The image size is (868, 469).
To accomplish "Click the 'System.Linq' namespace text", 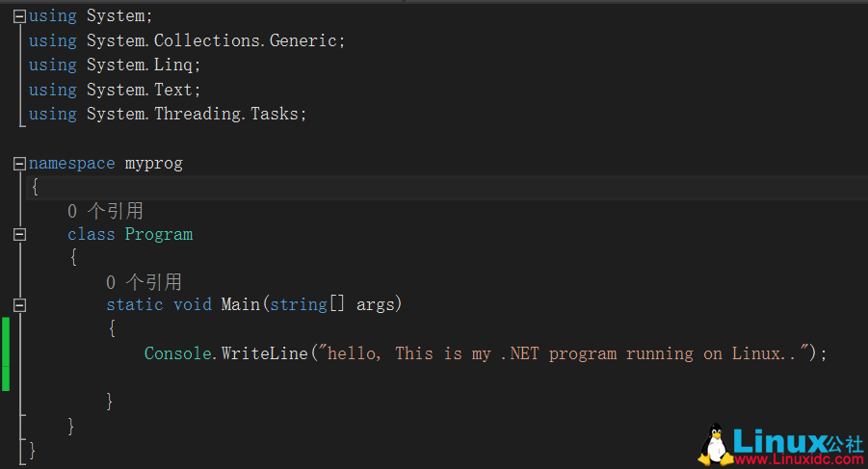I will 139,65.
